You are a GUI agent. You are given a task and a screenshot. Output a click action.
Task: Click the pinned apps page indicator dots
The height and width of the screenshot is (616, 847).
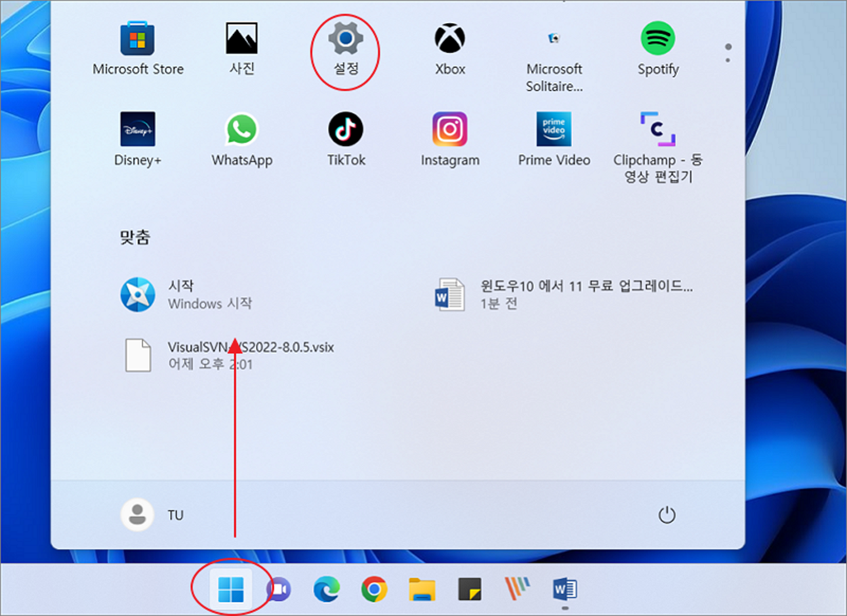click(x=728, y=54)
